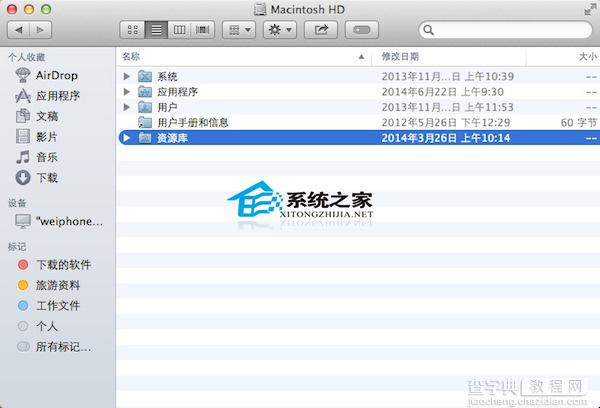Click the Share toolbar button
600x408 pixels.
[321, 30]
